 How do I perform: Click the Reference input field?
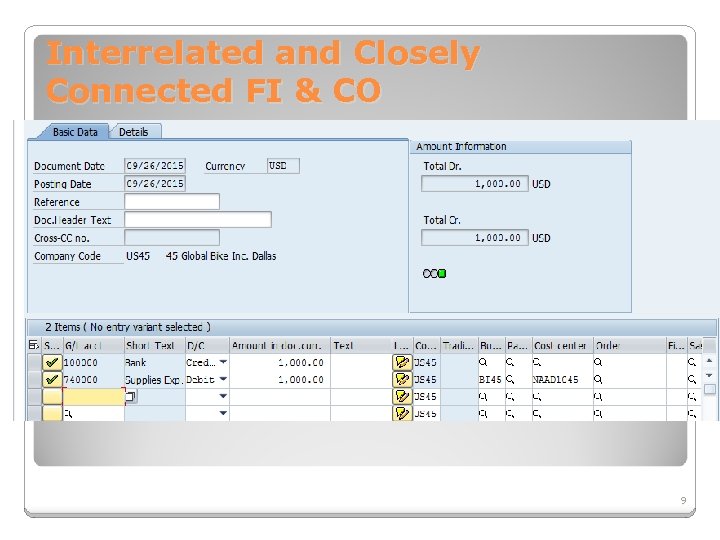click(172, 202)
